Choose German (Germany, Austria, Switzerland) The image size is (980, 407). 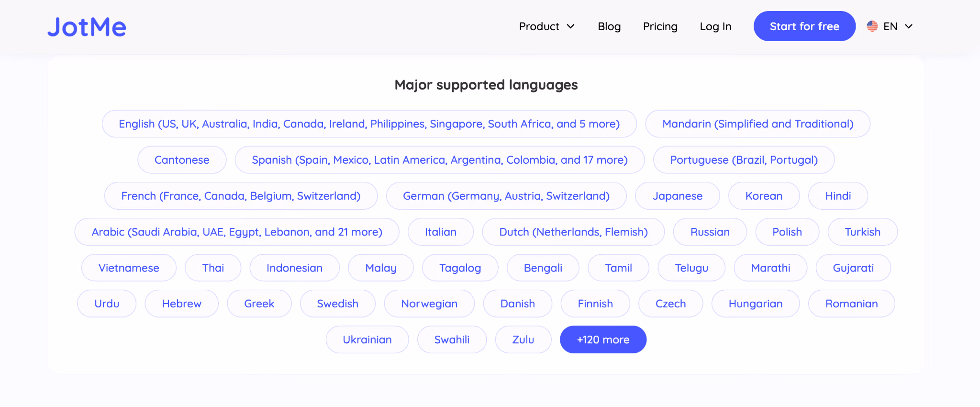click(x=506, y=196)
